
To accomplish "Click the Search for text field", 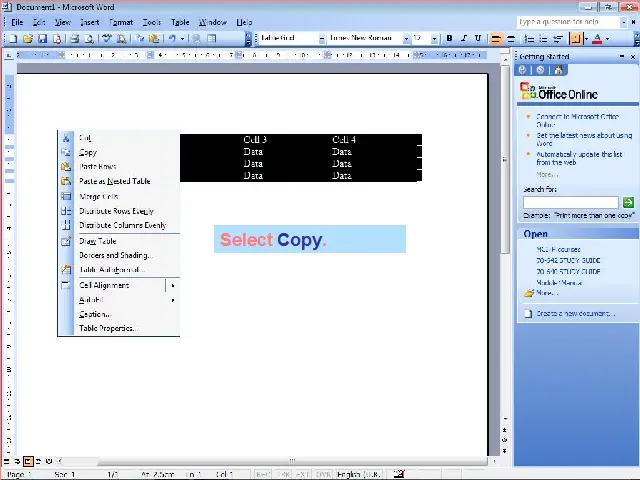I will [x=570, y=203].
